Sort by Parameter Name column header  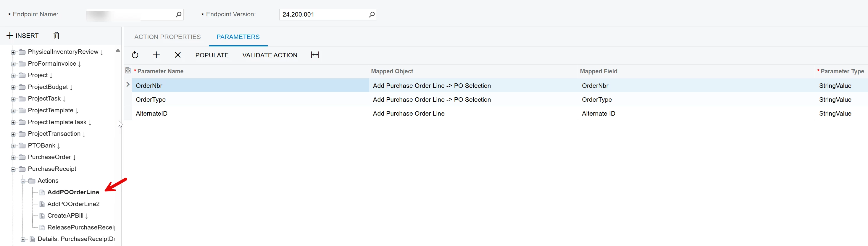click(250, 72)
